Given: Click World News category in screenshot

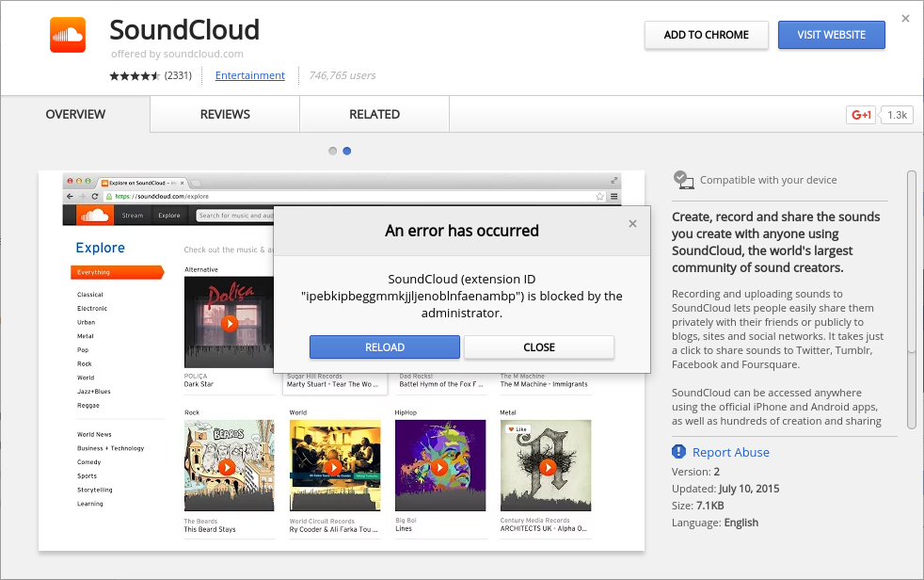Looking at the screenshot, I should click(x=94, y=434).
